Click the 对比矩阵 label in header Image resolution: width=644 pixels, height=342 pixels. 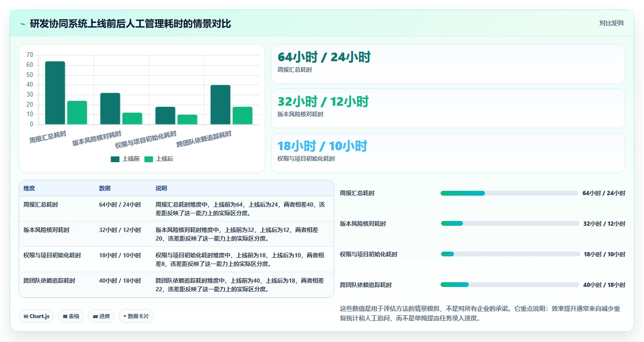pyautogui.click(x=611, y=23)
